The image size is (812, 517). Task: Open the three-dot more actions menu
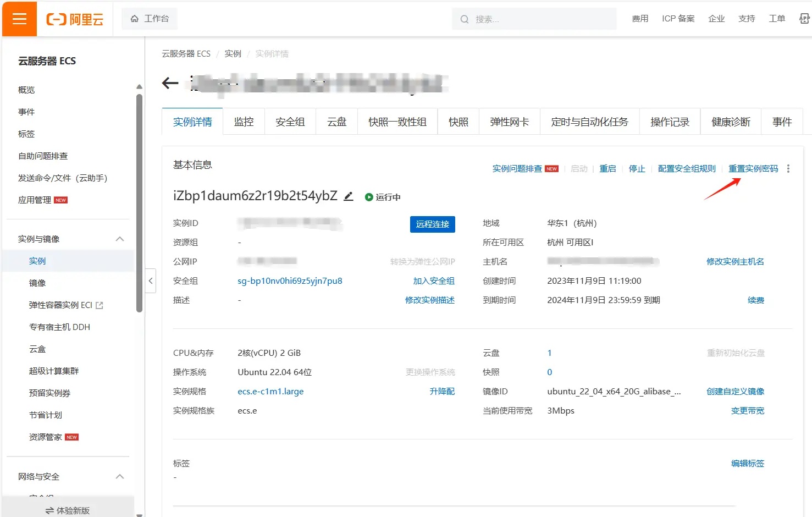[788, 169]
